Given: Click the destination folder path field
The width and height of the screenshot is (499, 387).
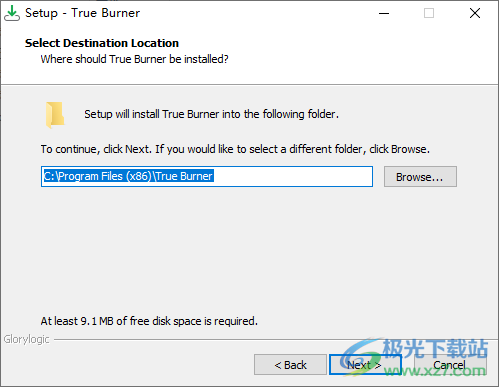Looking at the screenshot, I should click(207, 176).
